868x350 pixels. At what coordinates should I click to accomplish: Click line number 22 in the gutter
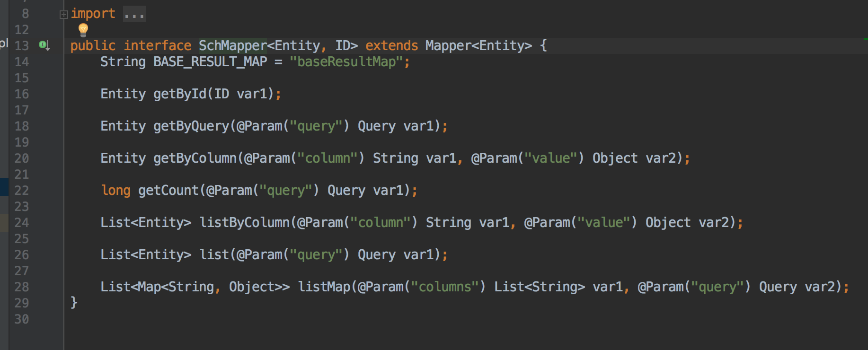tap(22, 191)
